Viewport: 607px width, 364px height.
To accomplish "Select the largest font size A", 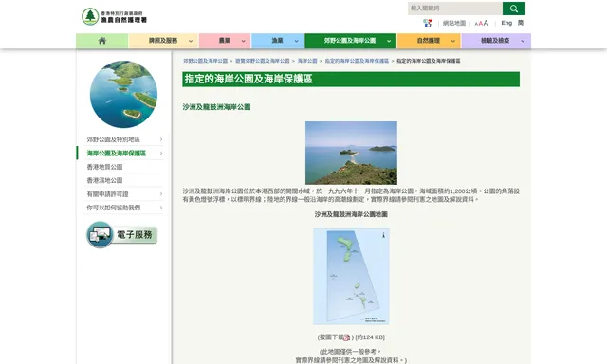I will (x=486, y=23).
